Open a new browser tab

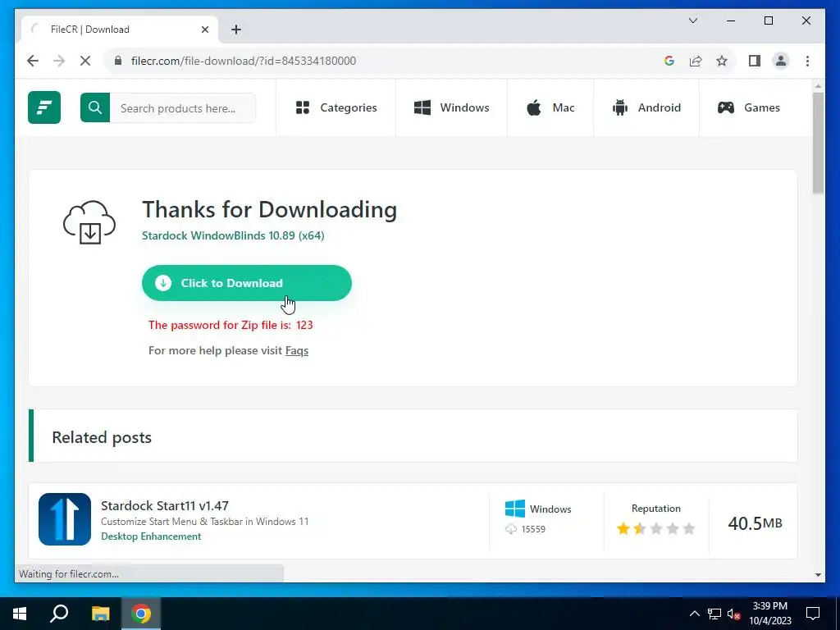236,30
